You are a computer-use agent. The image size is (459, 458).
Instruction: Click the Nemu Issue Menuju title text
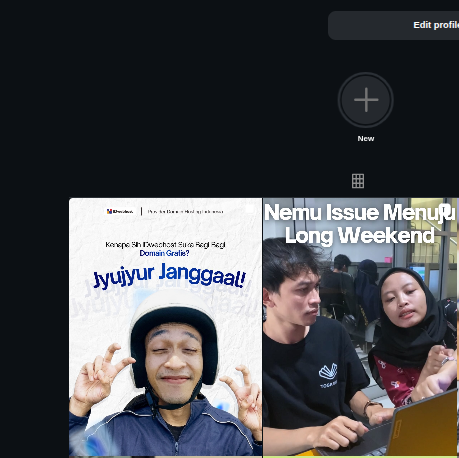pos(359,213)
